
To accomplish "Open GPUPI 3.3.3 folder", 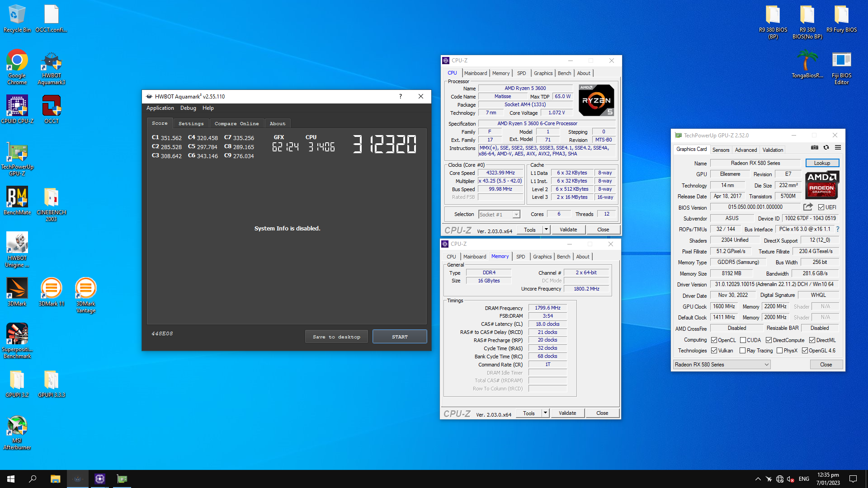I will point(51,384).
